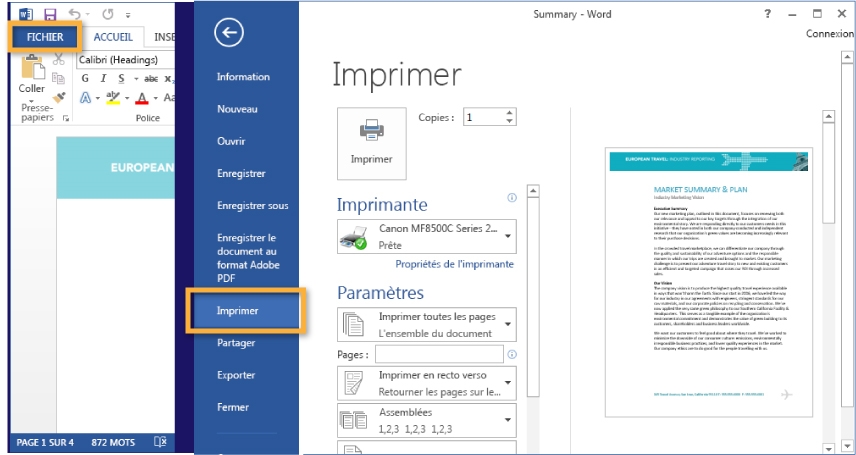Viewport: 856px width, 455px height.
Task: Choose Enregistrer le document au format Adobe PDF
Action: point(248,258)
